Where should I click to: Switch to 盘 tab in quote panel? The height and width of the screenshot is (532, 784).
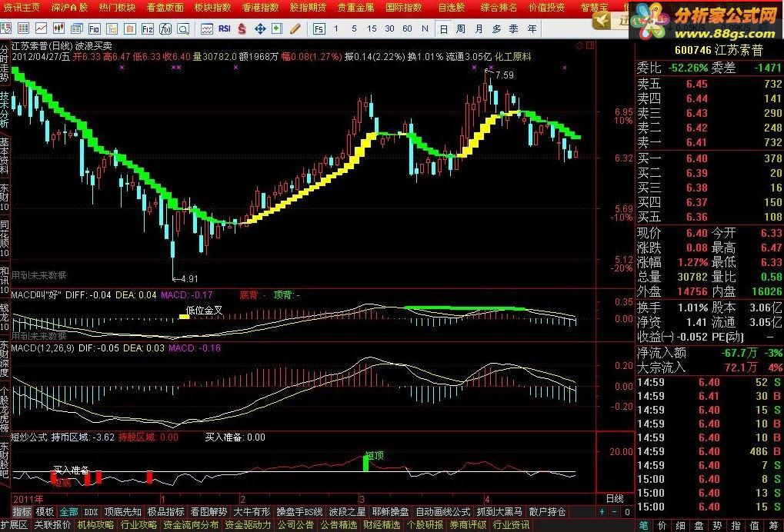699,525
